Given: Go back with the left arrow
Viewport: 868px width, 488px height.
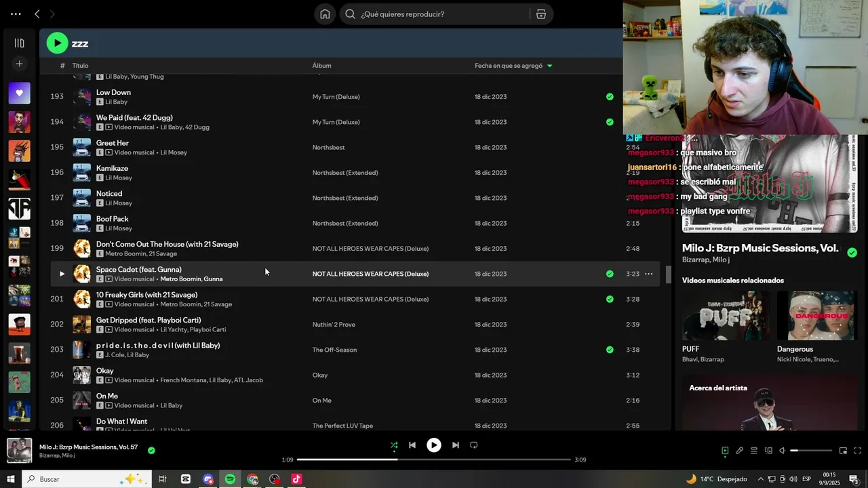Looking at the screenshot, I should click(x=37, y=14).
